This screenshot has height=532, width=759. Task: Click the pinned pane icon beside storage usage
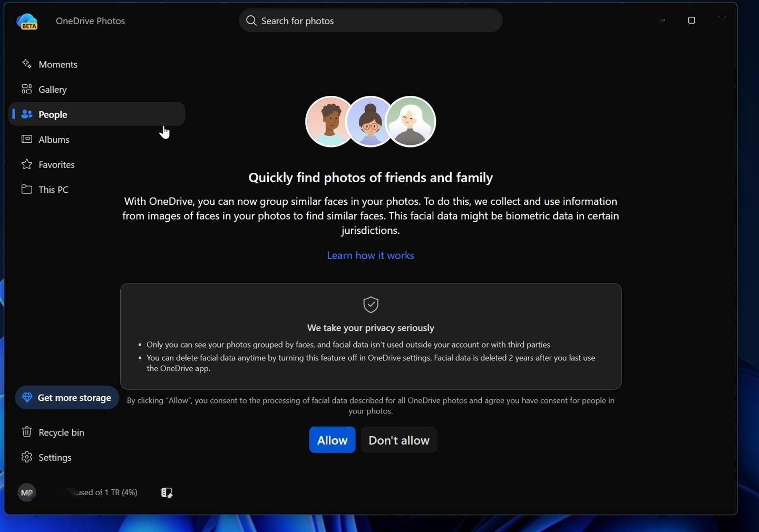click(x=167, y=492)
